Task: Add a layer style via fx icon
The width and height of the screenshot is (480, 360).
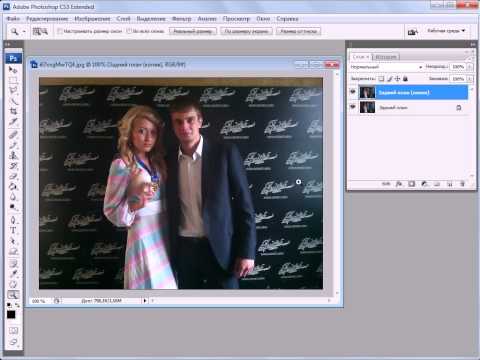Action: click(x=399, y=184)
